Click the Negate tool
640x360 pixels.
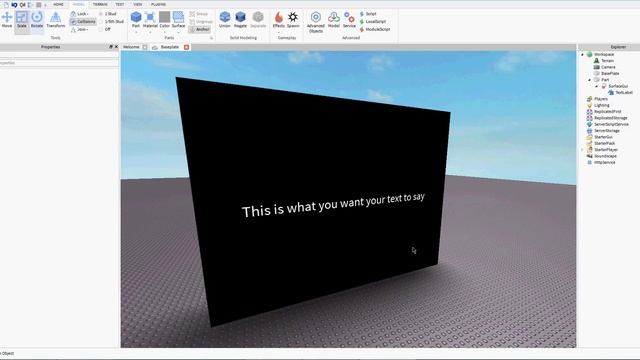pyautogui.click(x=240, y=19)
